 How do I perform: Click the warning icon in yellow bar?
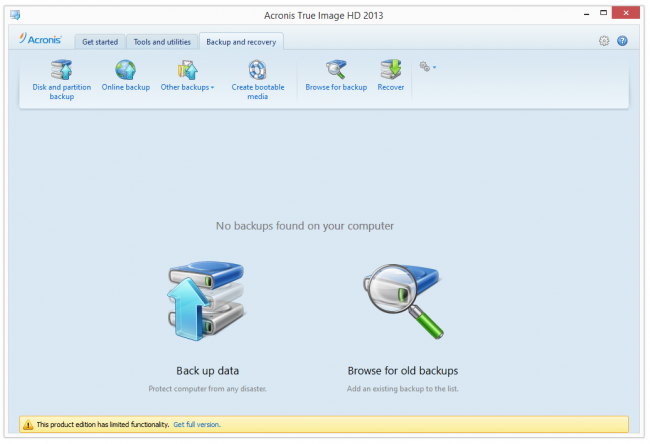pyautogui.click(x=27, y=425)
